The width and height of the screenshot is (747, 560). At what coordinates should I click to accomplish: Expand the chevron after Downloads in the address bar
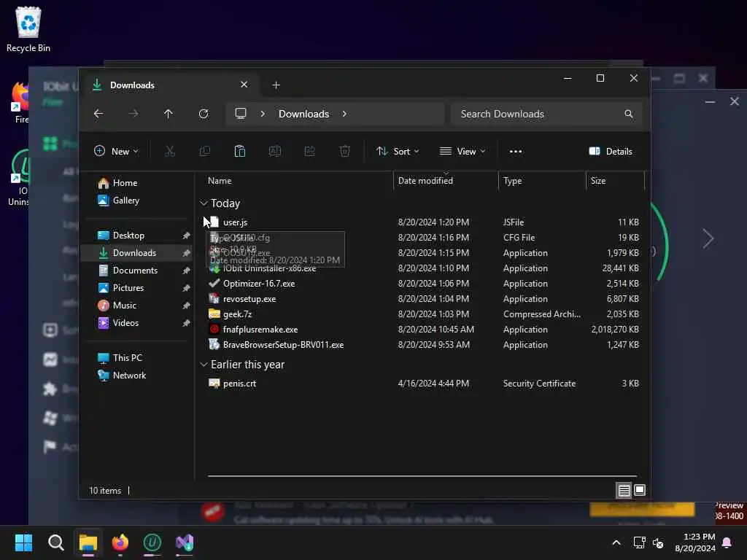pos(344,114)
